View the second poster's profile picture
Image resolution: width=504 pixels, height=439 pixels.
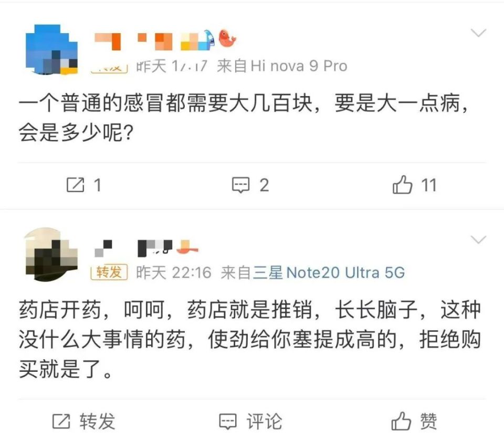(51, 254)
